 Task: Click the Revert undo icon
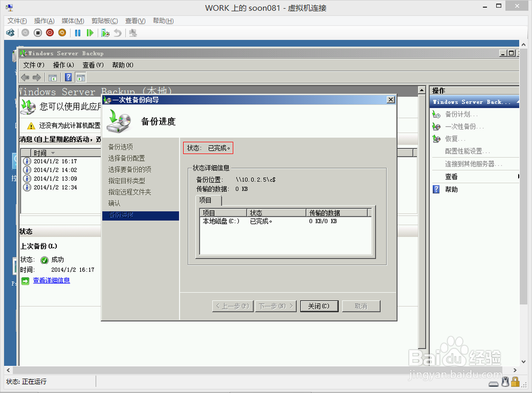pyautogui.click(x=118, y=33)
